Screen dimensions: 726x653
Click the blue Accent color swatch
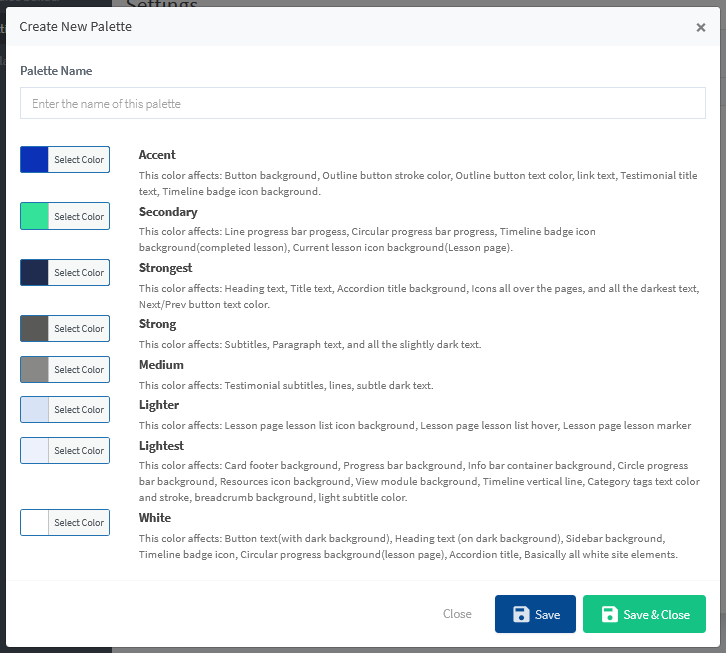pyautogui.click(x=34, y=159)
